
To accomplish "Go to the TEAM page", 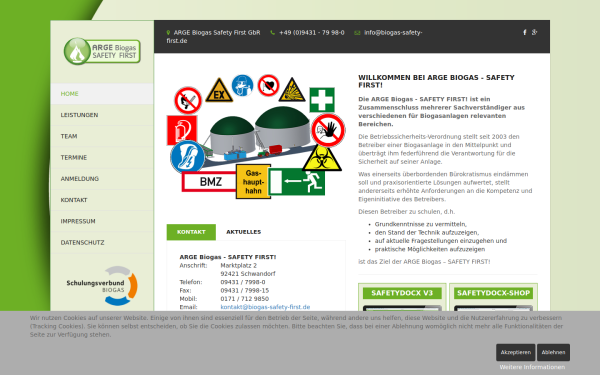I will pyautogui.click(x=102, y=136).
